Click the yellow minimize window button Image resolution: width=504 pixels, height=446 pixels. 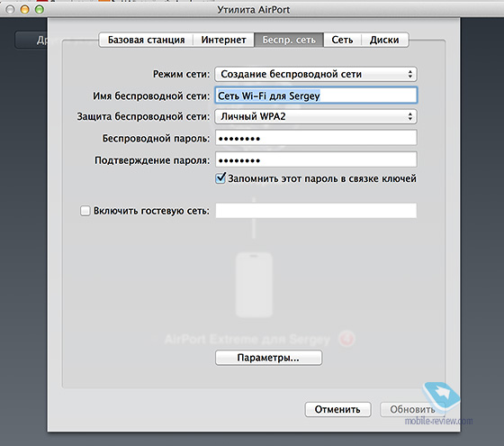tap(25, 9)
